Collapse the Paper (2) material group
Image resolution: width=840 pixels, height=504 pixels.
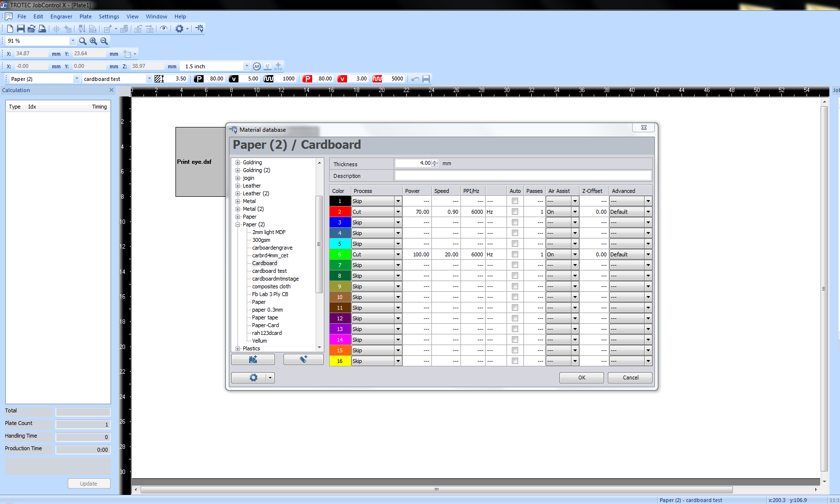pyautogui.click(x=238, y=224)
